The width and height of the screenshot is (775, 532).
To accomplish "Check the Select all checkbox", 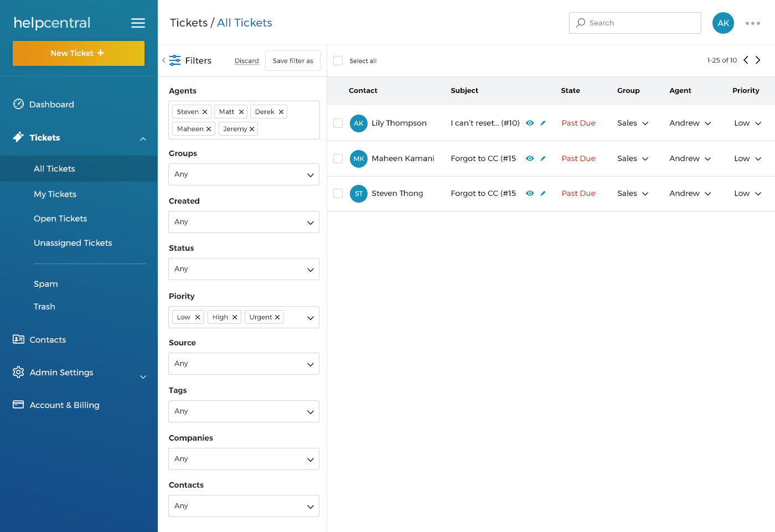I will 338,61.
